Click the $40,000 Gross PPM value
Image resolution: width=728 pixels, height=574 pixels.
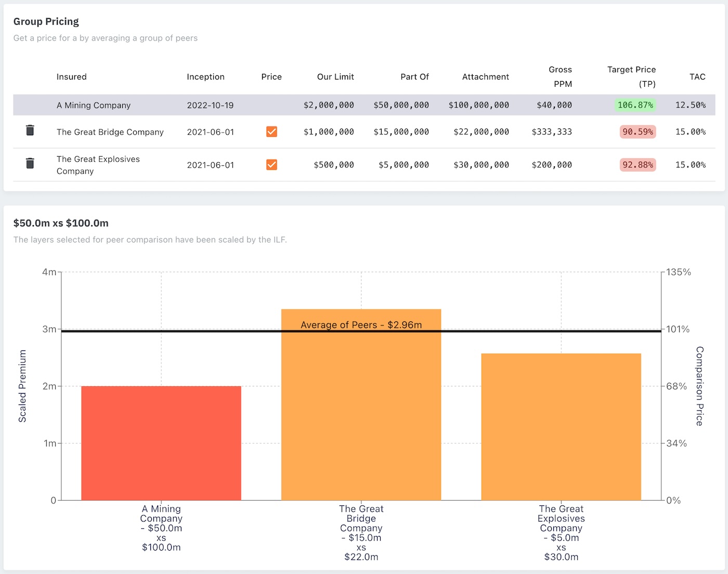(x=554, y=105)
